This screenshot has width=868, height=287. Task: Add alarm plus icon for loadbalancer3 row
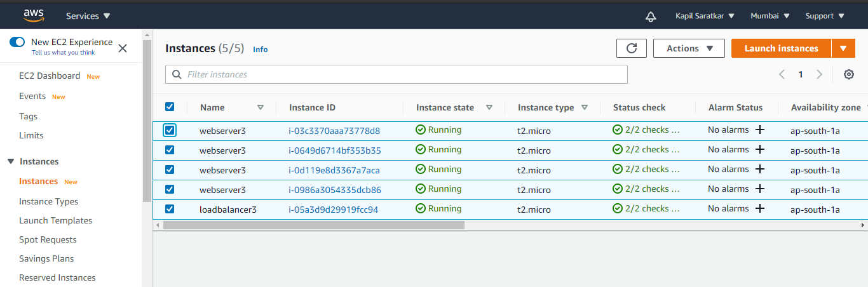pyautogui.click(x=759, y=209)
